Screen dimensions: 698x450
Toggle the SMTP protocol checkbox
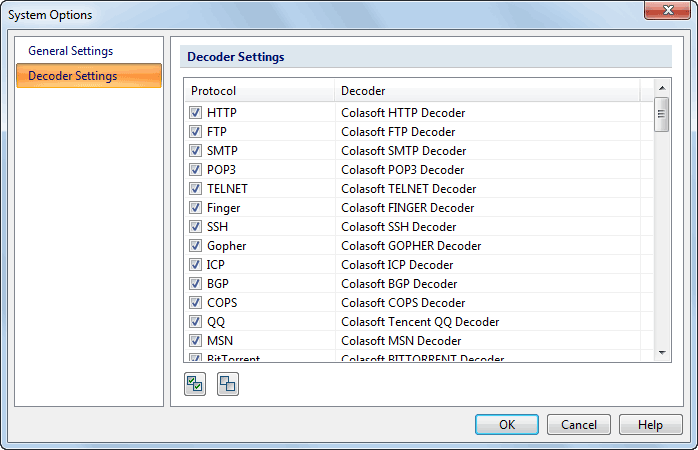[x=195, y=150]
